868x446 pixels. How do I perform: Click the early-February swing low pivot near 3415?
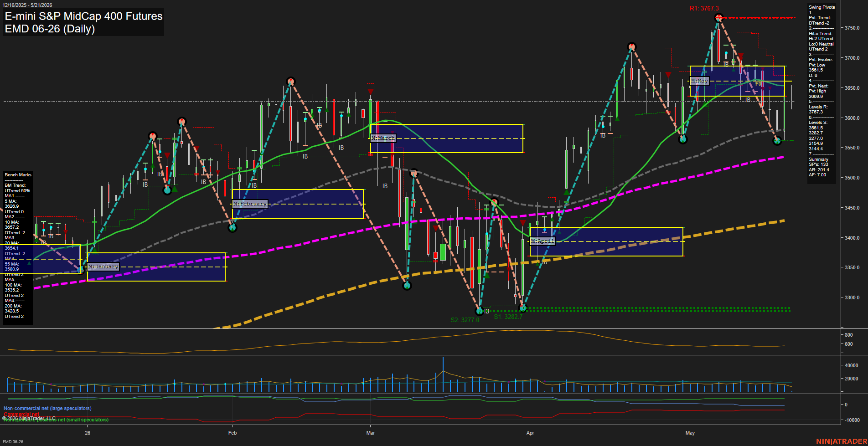pos(232,227)
